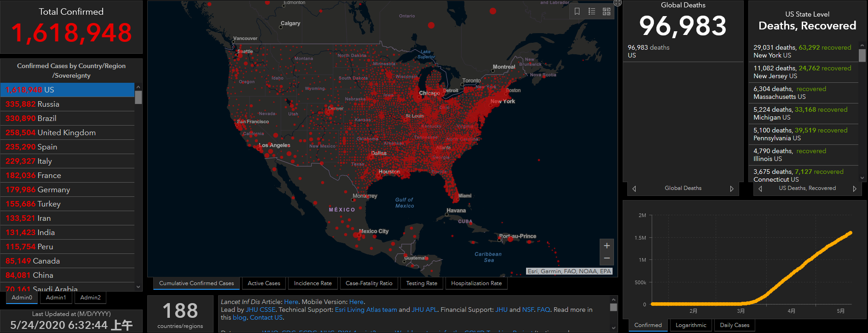Visit the JHU CSSE link

pos(260,310)
